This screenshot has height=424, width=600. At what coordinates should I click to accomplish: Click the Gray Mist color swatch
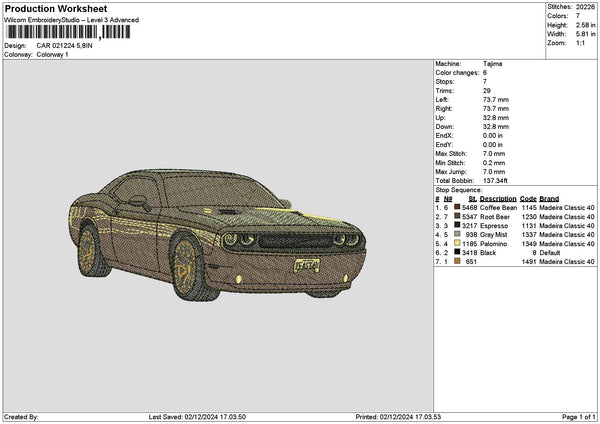[458, 234]
